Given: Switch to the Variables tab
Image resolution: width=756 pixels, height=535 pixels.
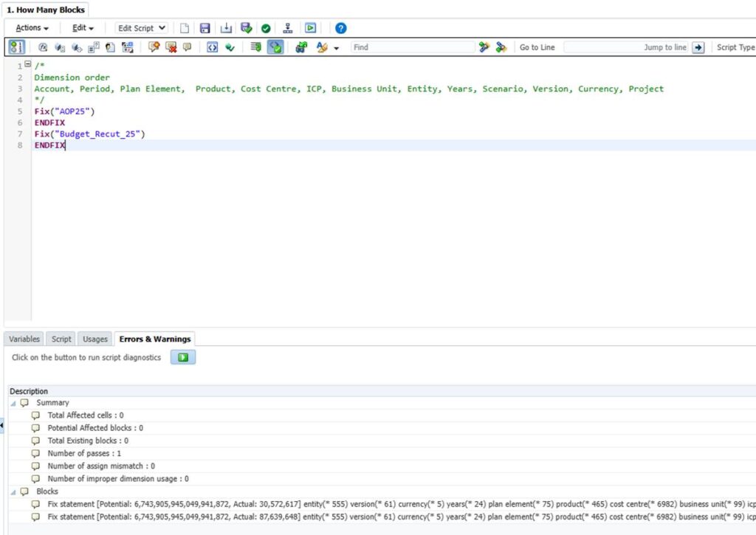Looking at the screenshot, I should (24, 339).
